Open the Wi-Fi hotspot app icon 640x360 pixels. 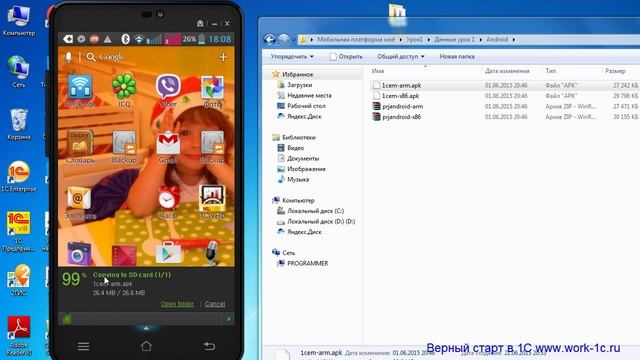point(80,87)
